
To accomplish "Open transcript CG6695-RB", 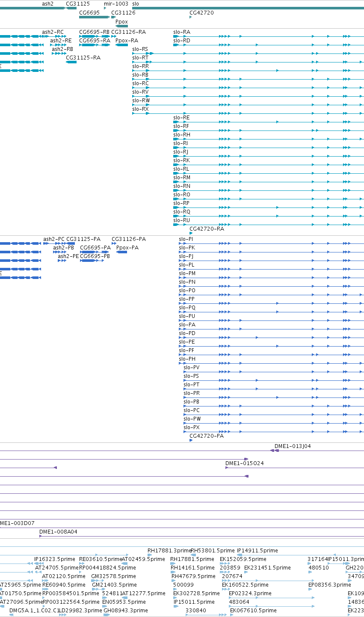I will tap(94, 32).
